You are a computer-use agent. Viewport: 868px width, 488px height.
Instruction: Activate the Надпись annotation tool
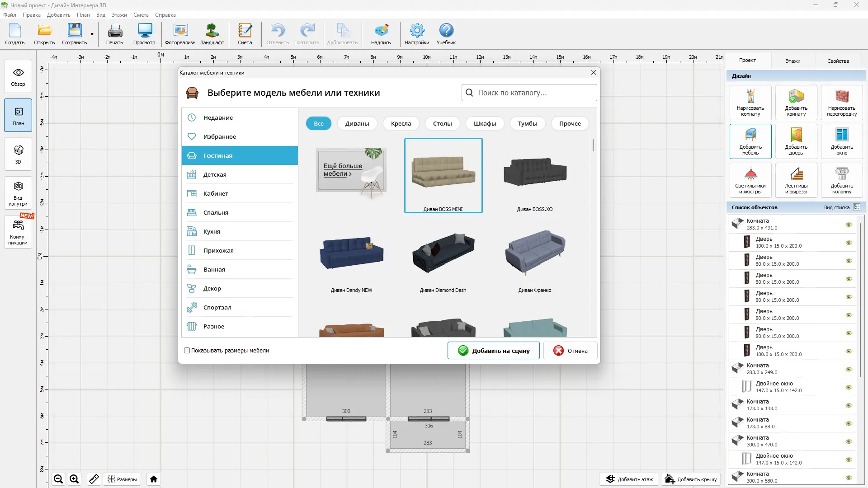(381, 34)
